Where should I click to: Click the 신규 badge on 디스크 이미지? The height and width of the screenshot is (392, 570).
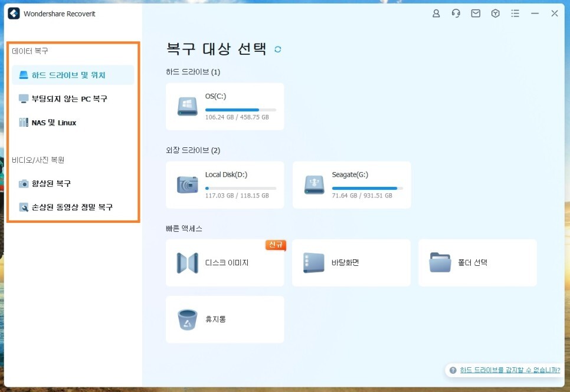276,245
